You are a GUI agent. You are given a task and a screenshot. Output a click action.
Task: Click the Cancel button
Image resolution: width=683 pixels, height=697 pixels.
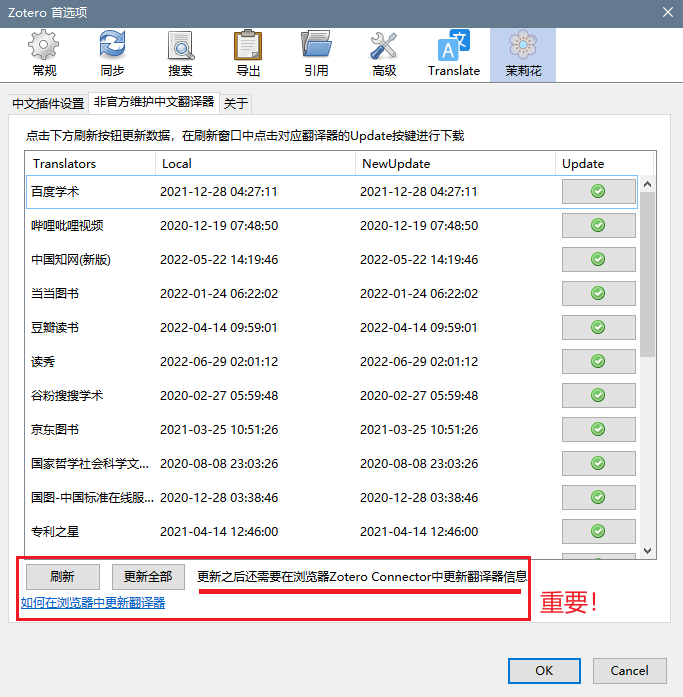click(630, 671)
